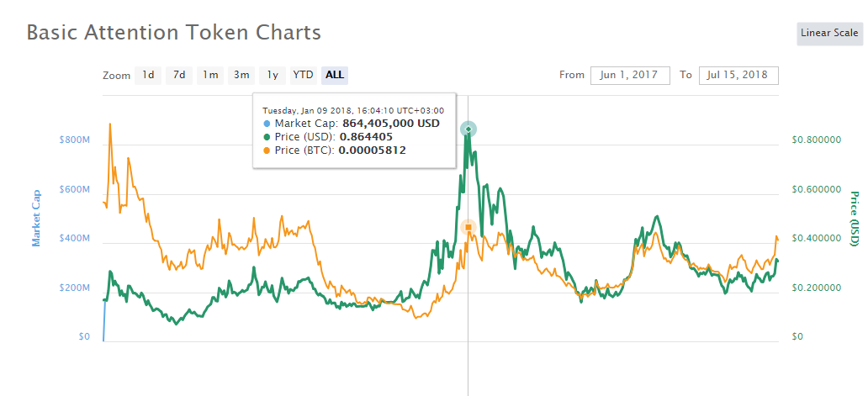Click the green Price (USD) dot in tooltip
This screenshot has width=868, height=396.
pyautogui.click(x=267, y=136)
